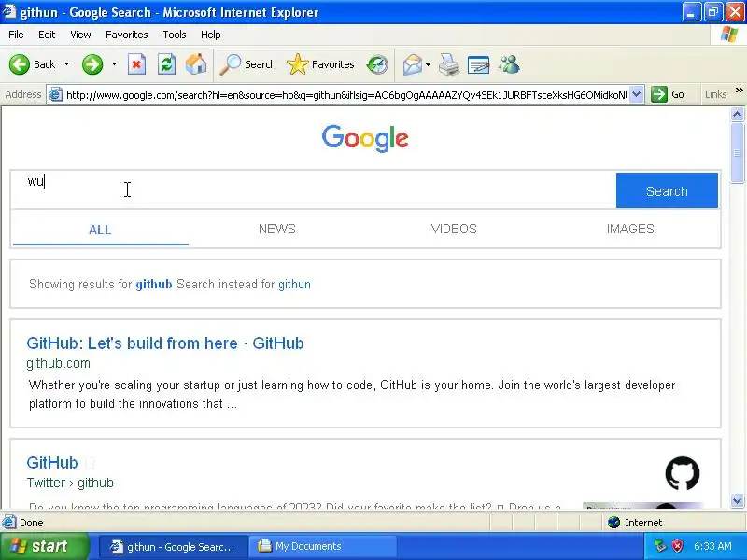This screenshot has height=560, width=747.
Task: Expand the Links toolbar chevron
Action: click(x=739, y=90)
